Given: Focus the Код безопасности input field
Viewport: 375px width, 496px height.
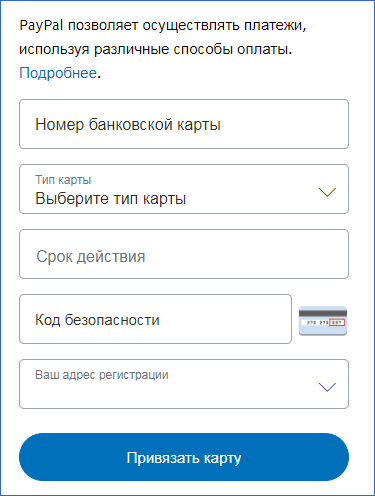Looking at the screenshot, I should (x=155, y=319).
